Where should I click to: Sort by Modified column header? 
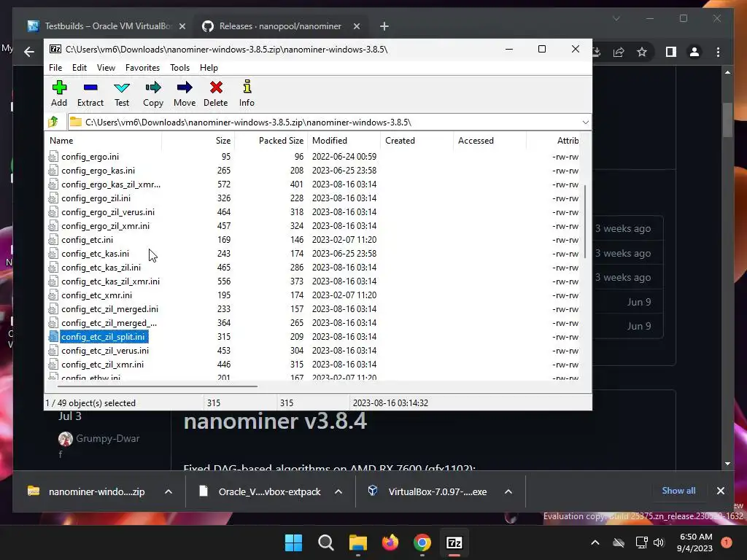pyautogui.click(x=344, y=141)
